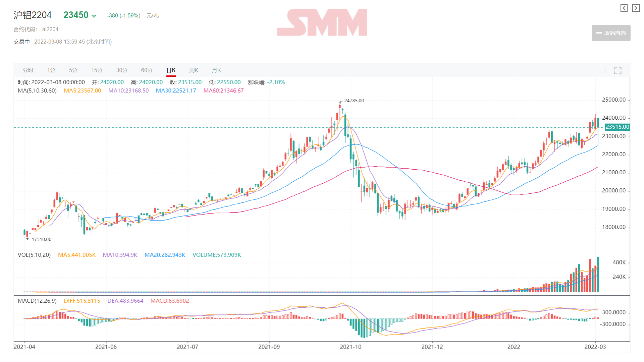Click the 24785.00 peak price annotation
644x362 pixels.
coord(354,101)
